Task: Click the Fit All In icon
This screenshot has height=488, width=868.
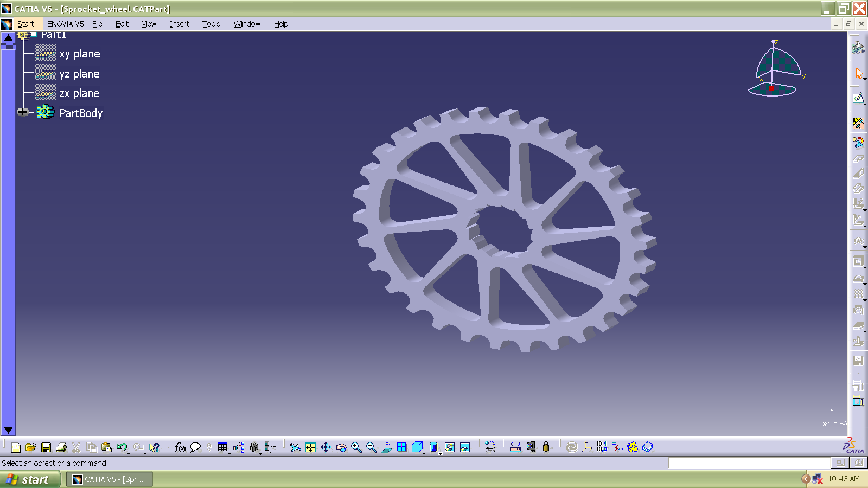Action: click(310, 447)
